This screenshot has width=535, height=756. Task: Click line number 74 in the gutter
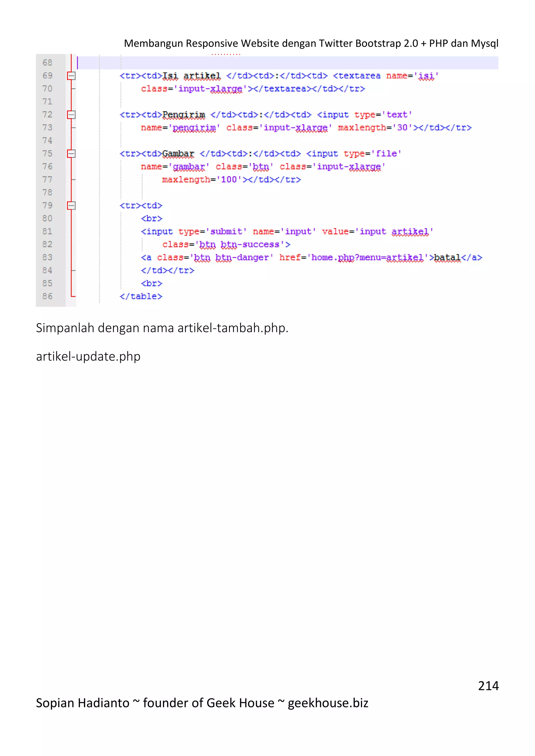pyautogui.click(x=48, y=141)
